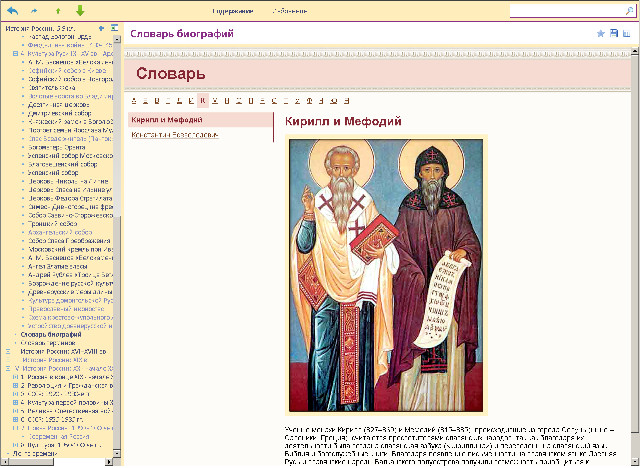Screen dimensions: 640x468
Task: Open Словарь терминов in the tree
Action: (48, 343)
